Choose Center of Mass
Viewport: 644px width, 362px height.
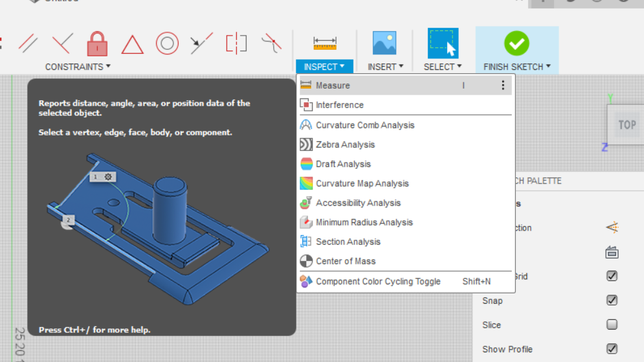tap(405, 261)
